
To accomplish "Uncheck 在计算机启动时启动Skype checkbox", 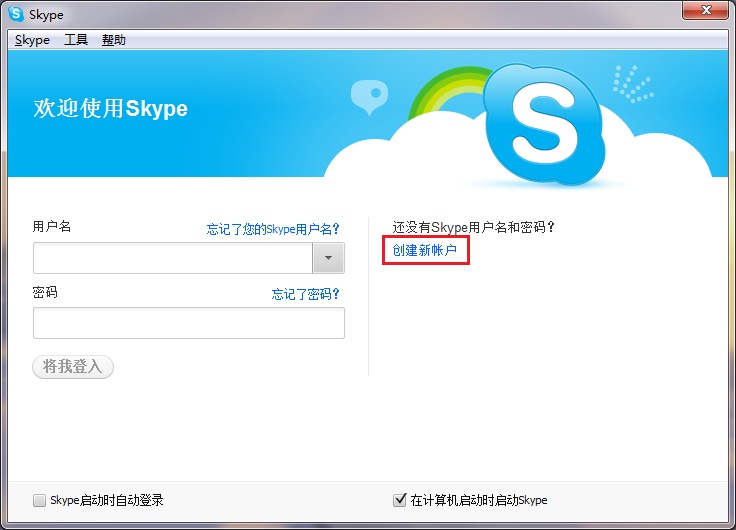I will (399, 500).
